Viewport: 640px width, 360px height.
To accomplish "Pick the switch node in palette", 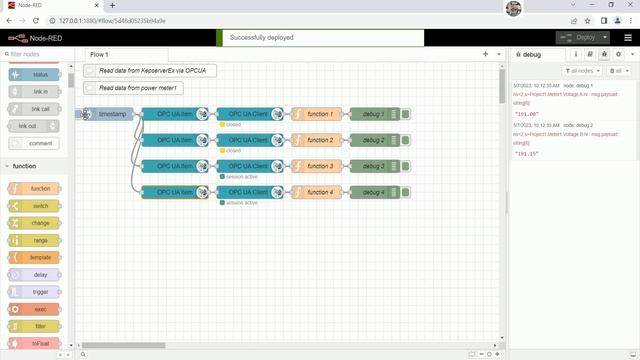I will 34,206.
